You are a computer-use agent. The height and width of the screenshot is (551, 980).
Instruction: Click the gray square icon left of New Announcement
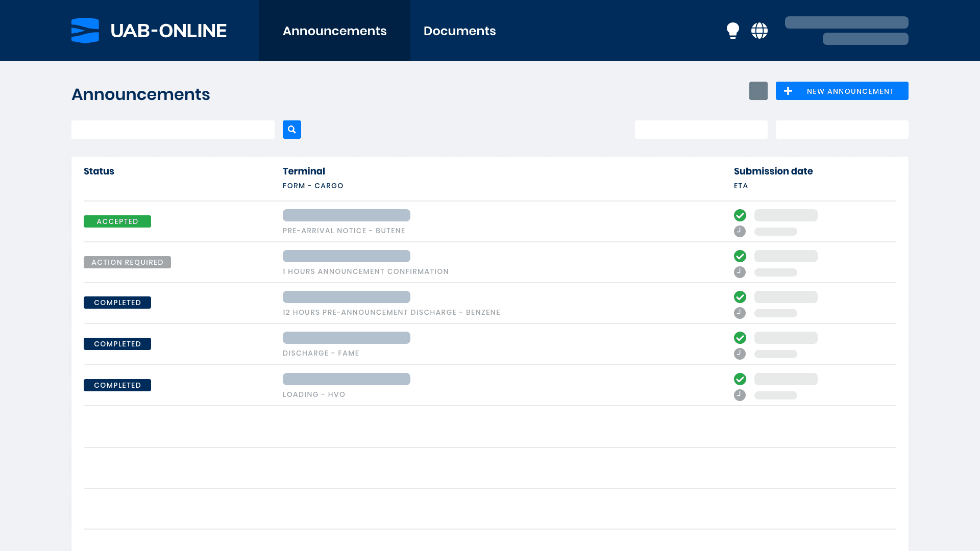[758, 91]
